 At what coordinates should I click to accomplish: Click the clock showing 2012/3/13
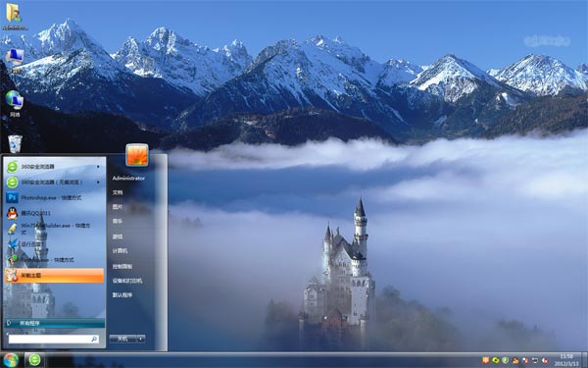566,360
